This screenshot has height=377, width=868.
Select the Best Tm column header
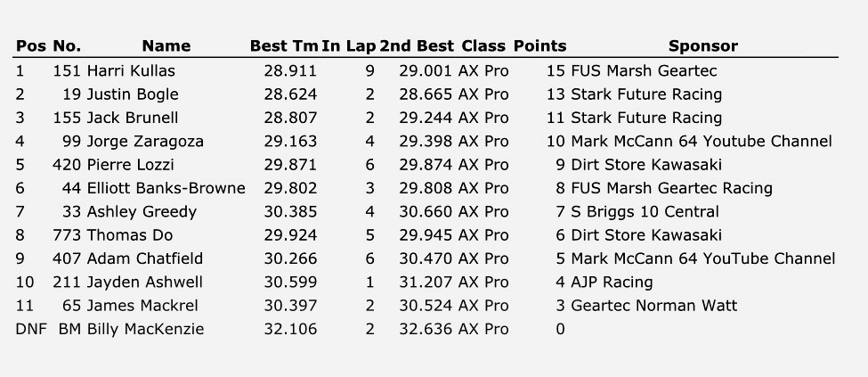(284, 46)
